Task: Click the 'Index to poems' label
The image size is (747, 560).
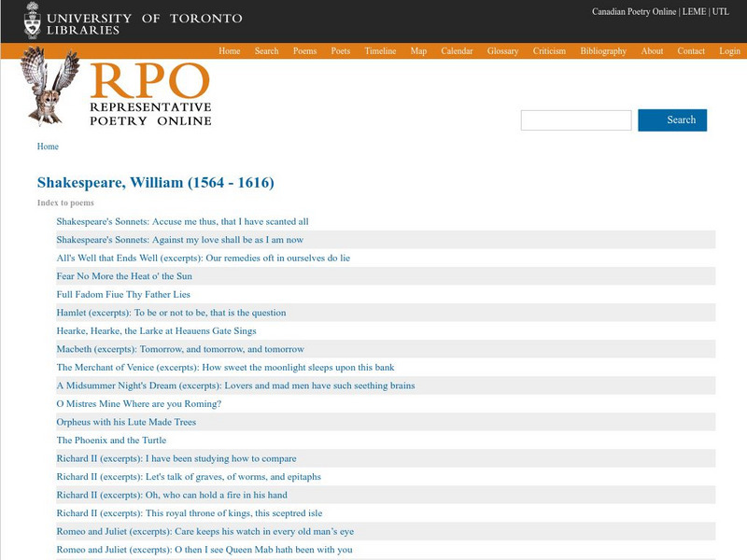Action: click(65, 203)
